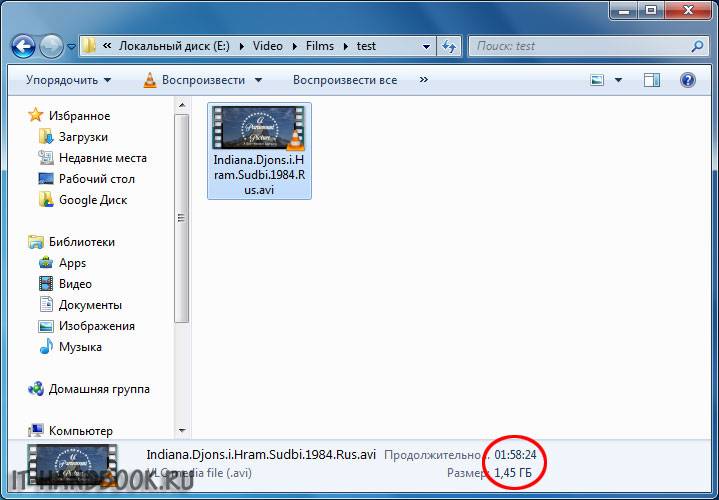Click the refresh button beside address bar
The image size is (719, 500).
(449, 46)
